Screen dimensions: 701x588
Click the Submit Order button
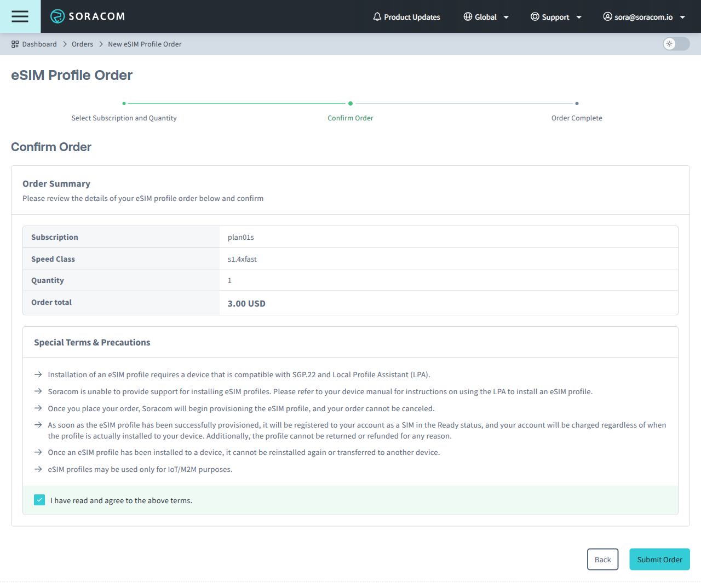coord(659,559)
